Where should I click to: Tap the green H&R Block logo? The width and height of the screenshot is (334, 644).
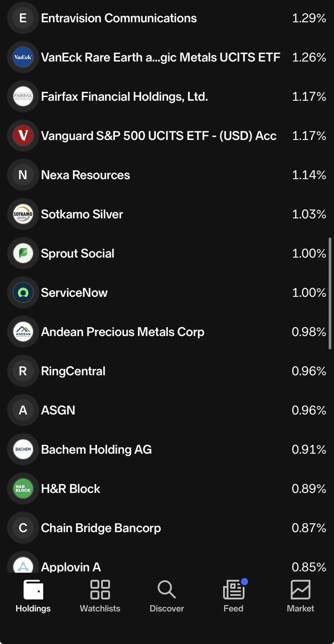click(23, 489)
